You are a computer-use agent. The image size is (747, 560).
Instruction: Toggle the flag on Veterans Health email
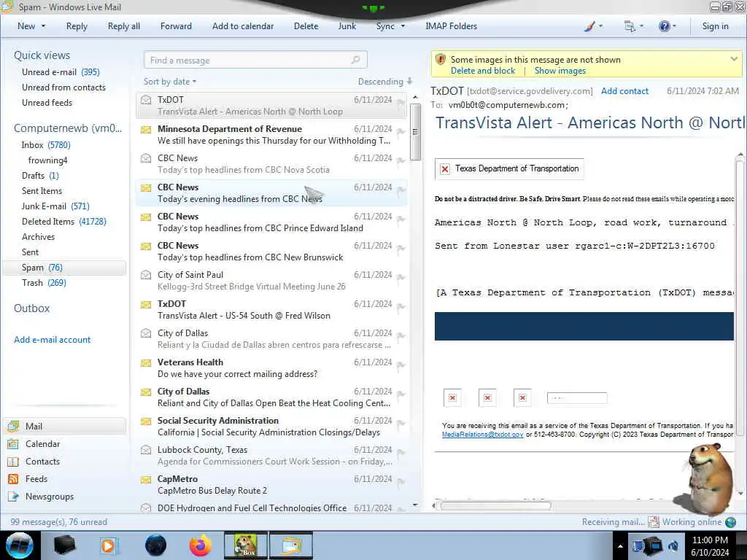click(400, 365)
